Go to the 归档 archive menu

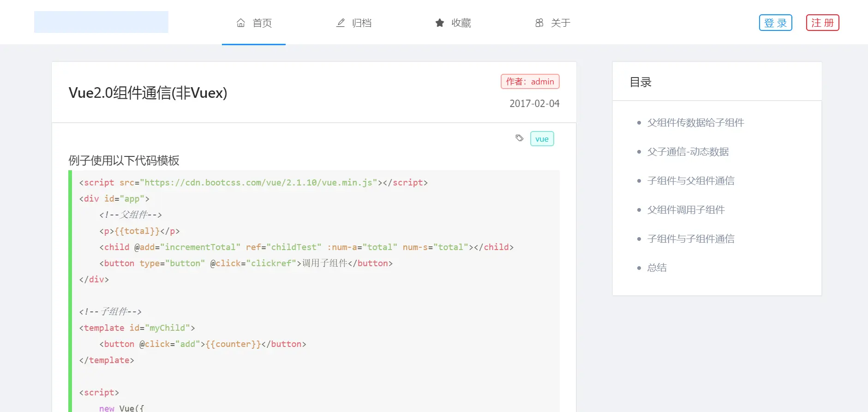(x=353, y=23)
